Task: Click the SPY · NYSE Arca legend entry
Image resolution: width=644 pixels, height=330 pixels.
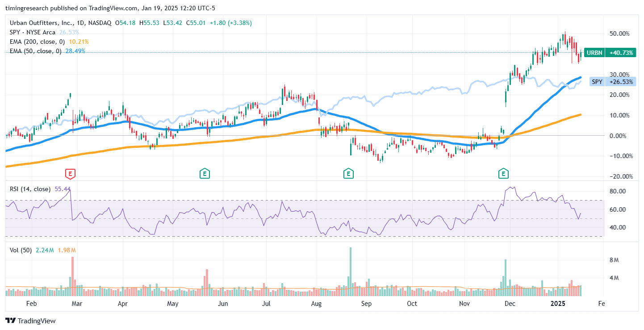Action: point(33,32)
